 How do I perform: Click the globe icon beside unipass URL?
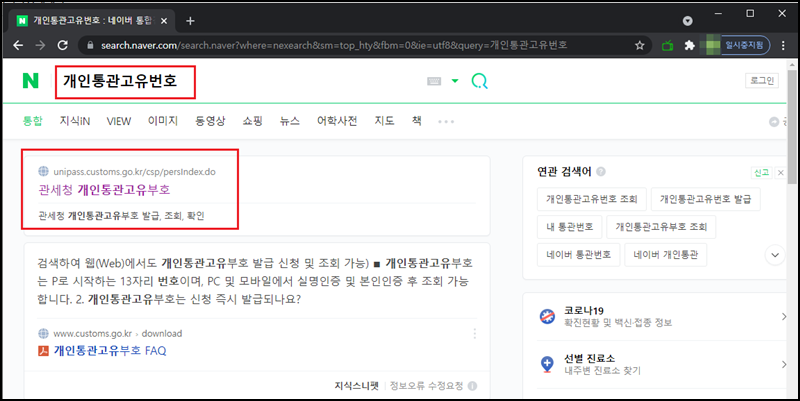click(x=43, y=171)
